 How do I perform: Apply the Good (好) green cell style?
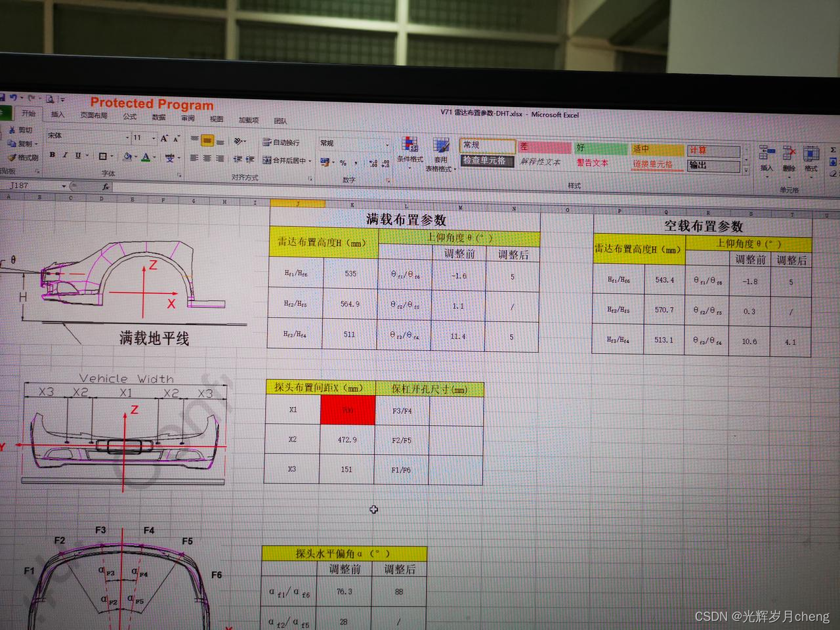tap(601, 148)
